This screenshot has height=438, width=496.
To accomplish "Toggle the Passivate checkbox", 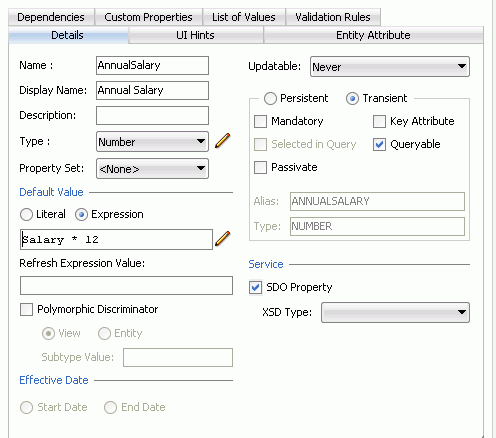I will (x=260, y=167).
